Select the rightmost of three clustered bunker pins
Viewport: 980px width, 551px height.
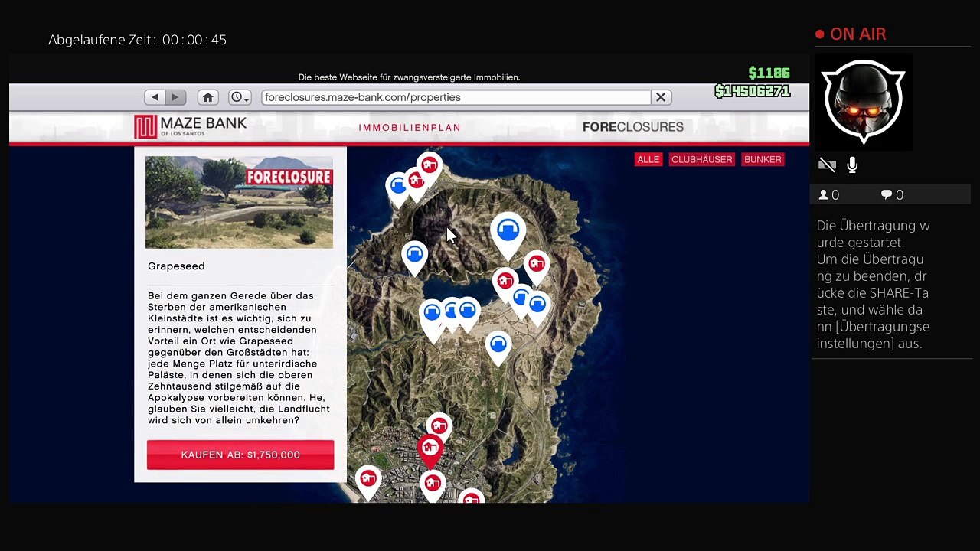click(x=468, y=313)
